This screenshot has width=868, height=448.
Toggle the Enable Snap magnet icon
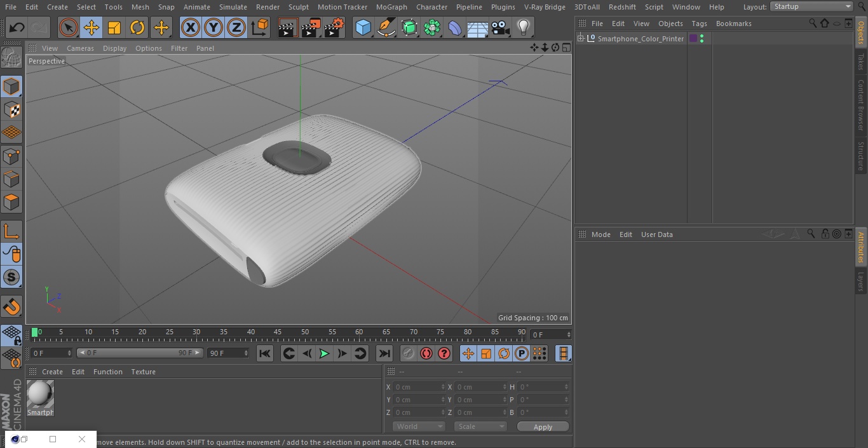(11, 307)
